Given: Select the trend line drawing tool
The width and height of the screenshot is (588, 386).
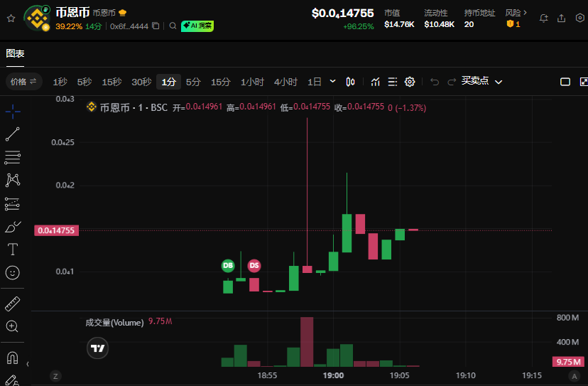Looking at the screenshot, I should tap(13, 134).
